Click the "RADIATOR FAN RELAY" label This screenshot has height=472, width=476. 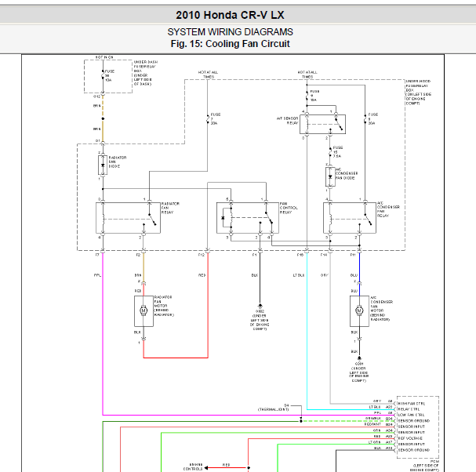(170, 208)
